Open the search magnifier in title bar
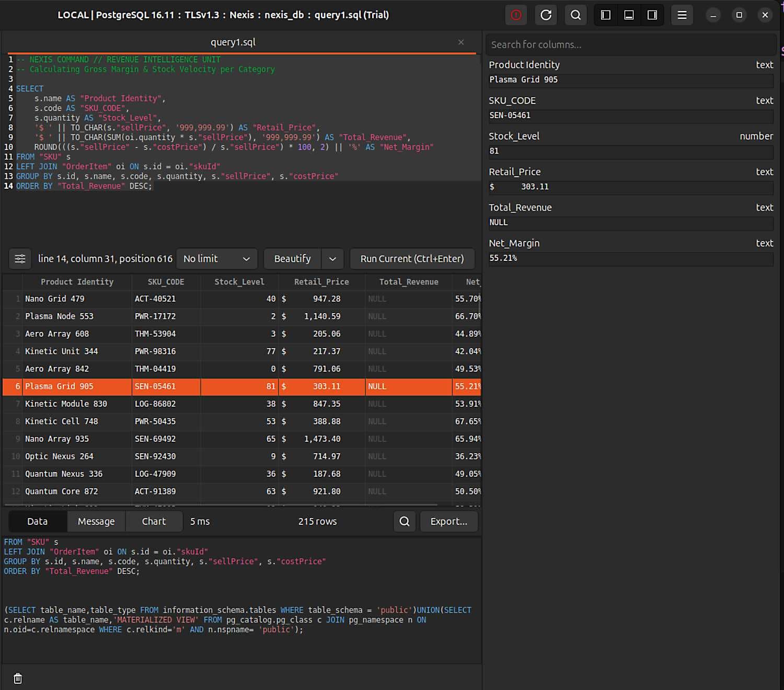Image resolution: width=784 pixels, height=690 pixels. point(575,15)
